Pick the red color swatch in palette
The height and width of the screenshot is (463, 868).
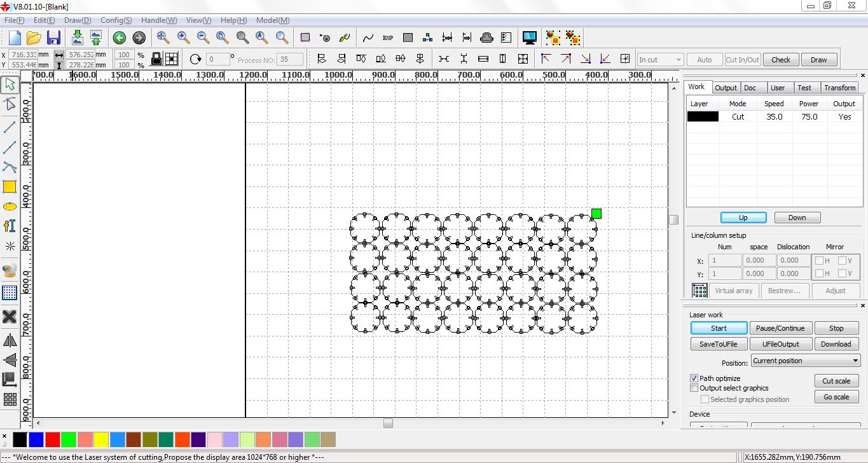pyautogui.click(x=53, y=439)
